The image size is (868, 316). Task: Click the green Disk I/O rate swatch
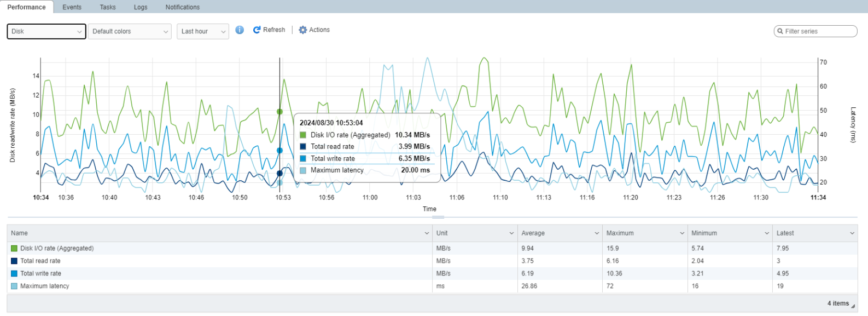pos(14,249)
